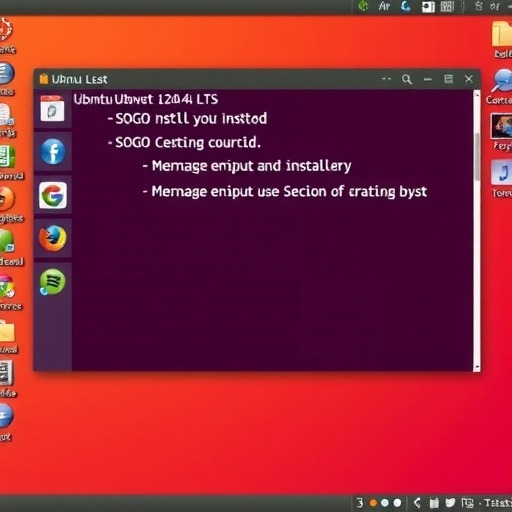The image size is (512, 512).
Task: Click the grid icon in top panel
Action: point(447,6)
